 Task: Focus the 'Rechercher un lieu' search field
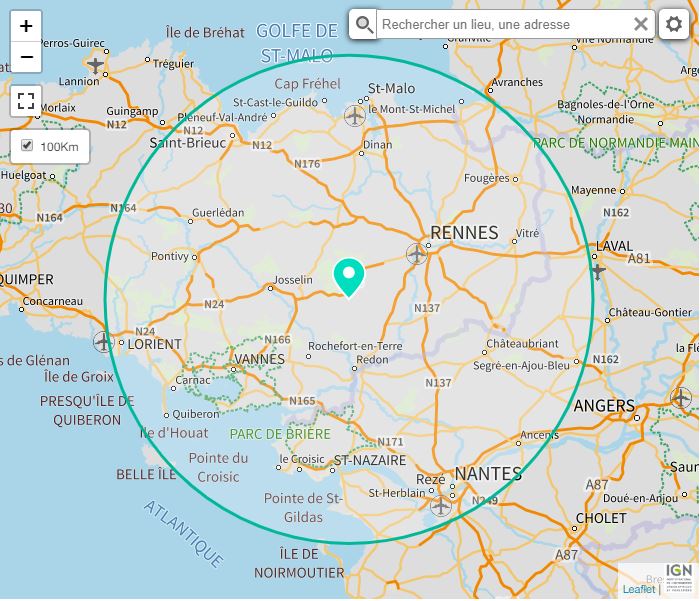point(504,24)
